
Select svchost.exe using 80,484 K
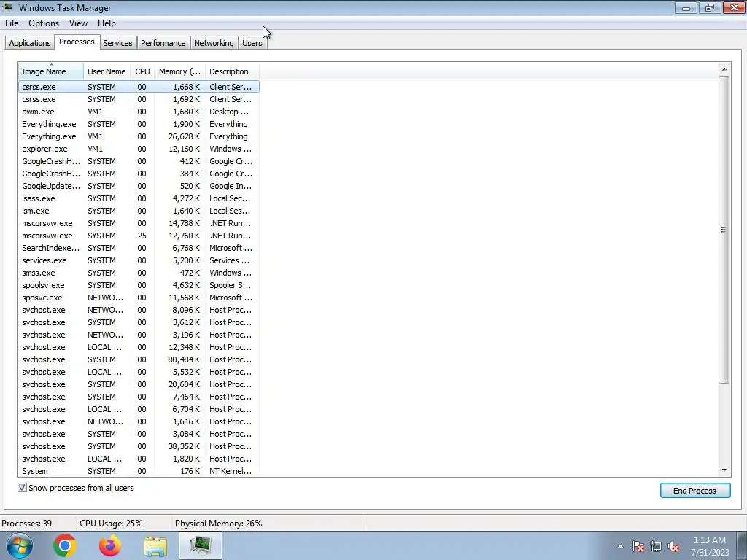139,359
